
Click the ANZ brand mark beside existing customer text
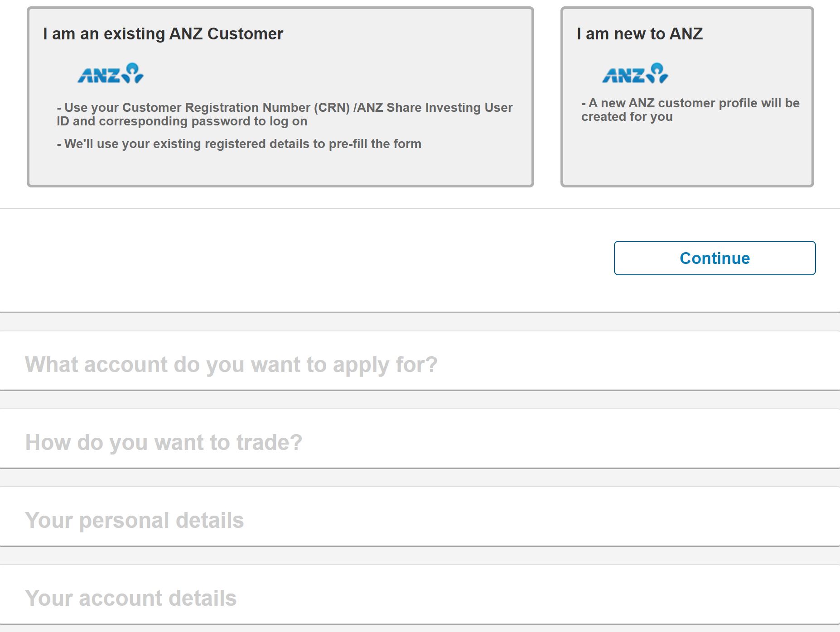click(110, 73)
